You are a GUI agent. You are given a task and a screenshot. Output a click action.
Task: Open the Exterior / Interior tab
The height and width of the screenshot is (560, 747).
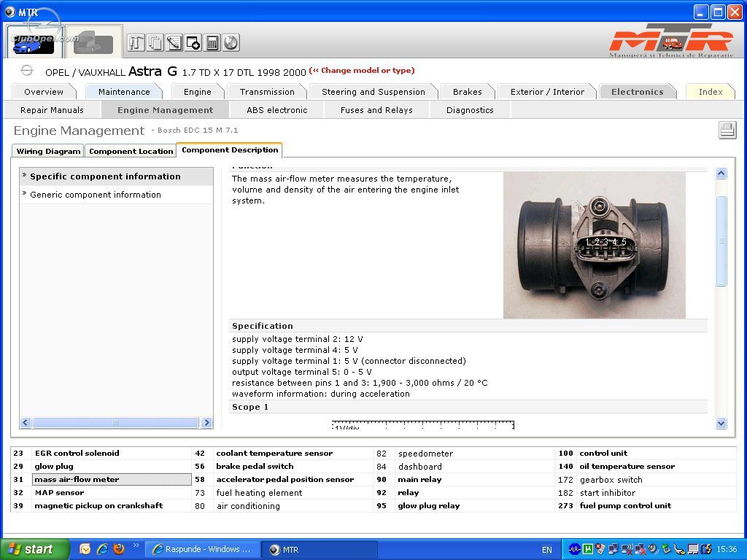click(x=547, y=92)
